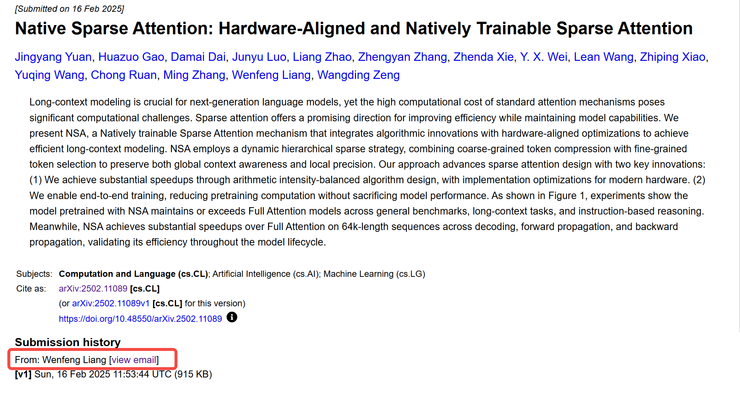The width and height of the screenshot is (740, 404).
Task: Open author link Yuqing Wang
Action: 50,75
